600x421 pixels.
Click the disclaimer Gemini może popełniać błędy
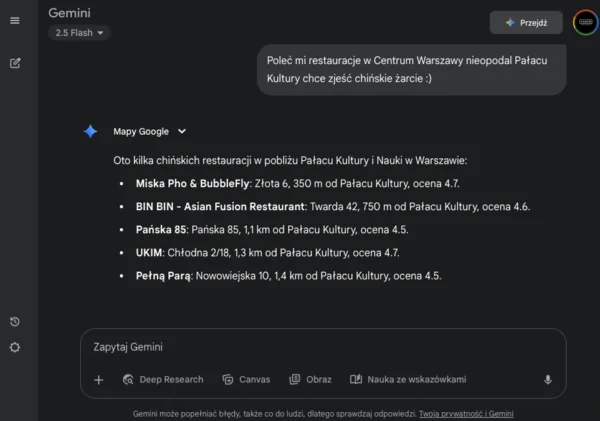pyautogui.click(x=274, y=414)
